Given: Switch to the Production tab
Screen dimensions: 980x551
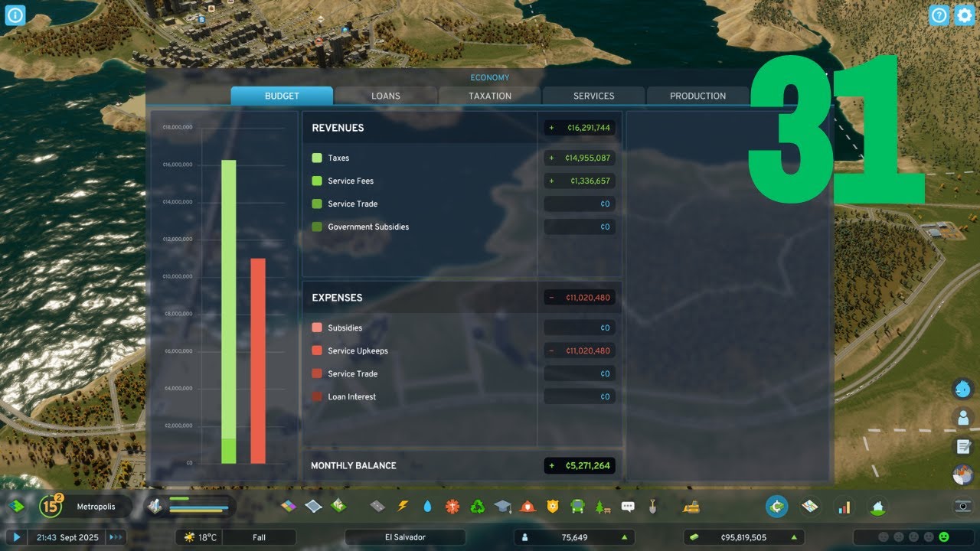Looking at the screenshot, I should [698, 96].
